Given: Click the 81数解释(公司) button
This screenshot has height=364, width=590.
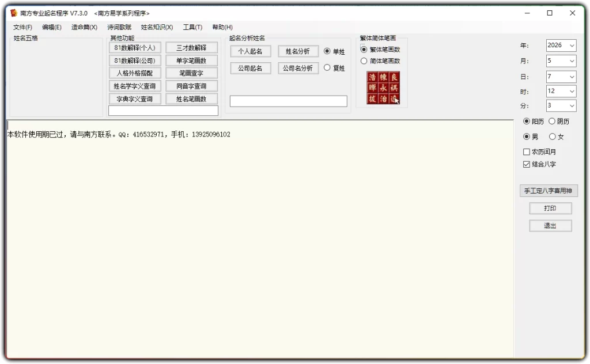Looking at the screenshot, I should click(135, 60).
